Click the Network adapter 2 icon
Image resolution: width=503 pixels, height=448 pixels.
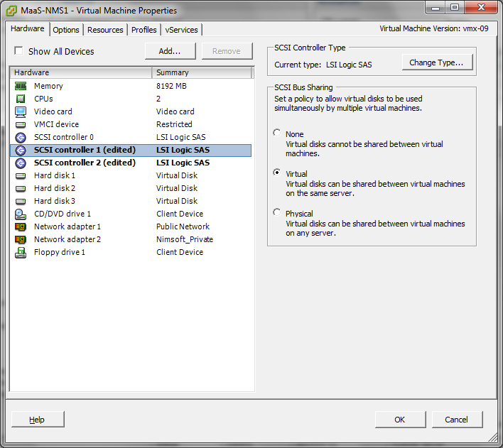click(21, 239)
